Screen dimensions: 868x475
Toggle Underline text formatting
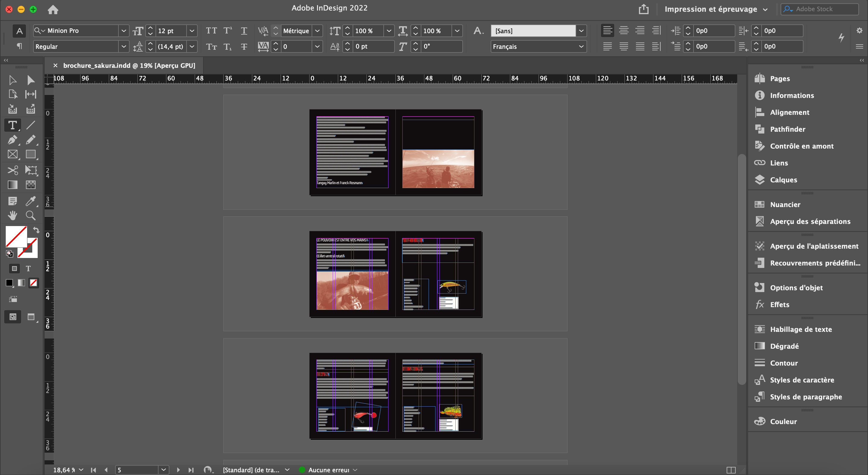(244, 31)
